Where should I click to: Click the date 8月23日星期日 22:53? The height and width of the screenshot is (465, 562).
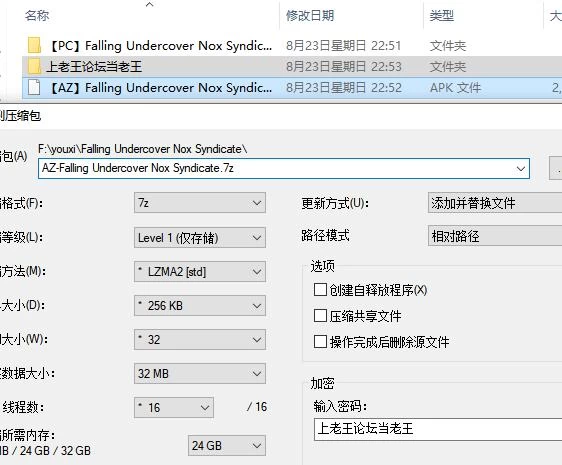[x=343, y=67]
